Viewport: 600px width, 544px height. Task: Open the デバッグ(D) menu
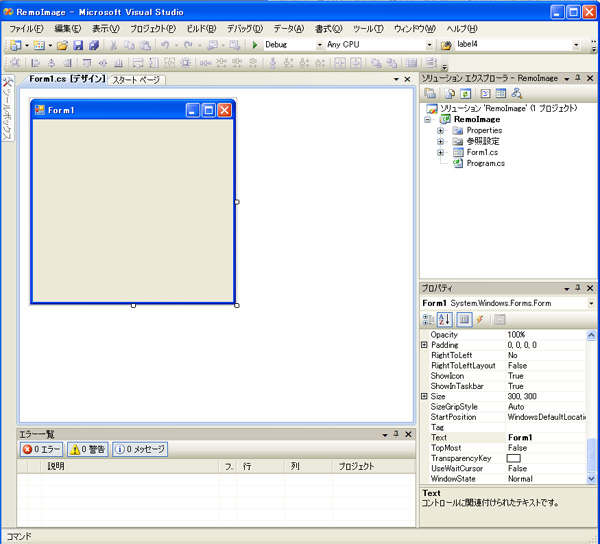[x=245, y=29]
